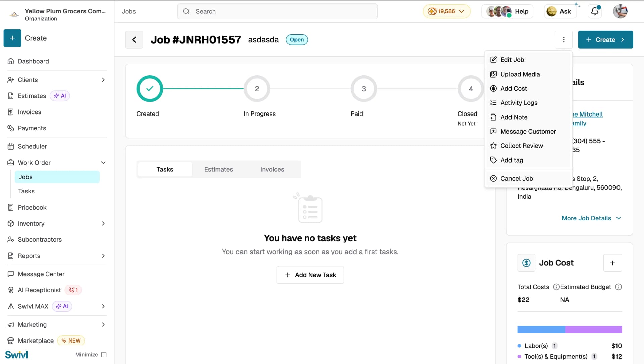Click the search magnifier icon
This screenshot has width=644, height=364.
(x=186, y=11)
